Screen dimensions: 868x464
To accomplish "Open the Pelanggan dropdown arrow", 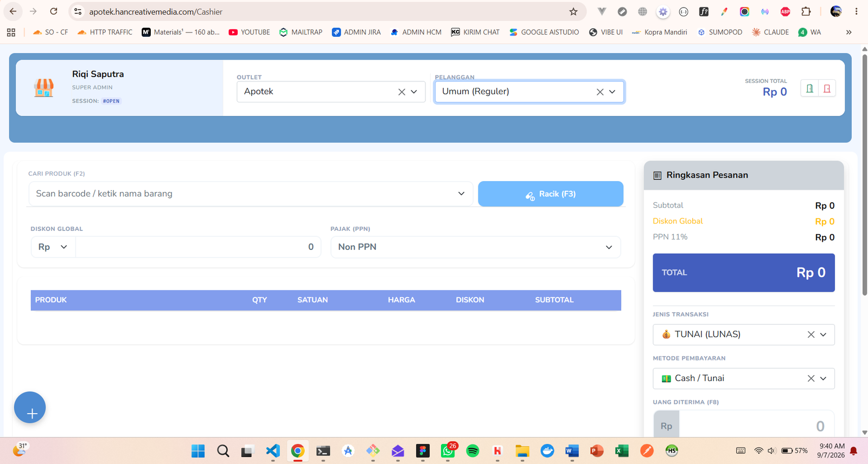I will point(612,92).
